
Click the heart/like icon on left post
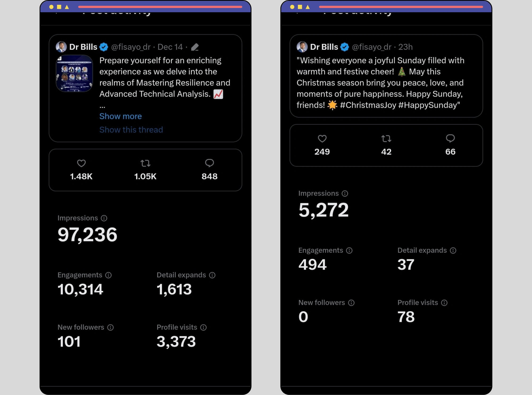click(82, 163)
